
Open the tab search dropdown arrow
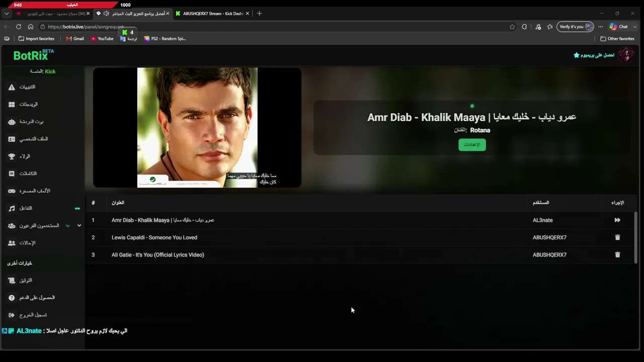pyautogui.click(x=7, y=14)
